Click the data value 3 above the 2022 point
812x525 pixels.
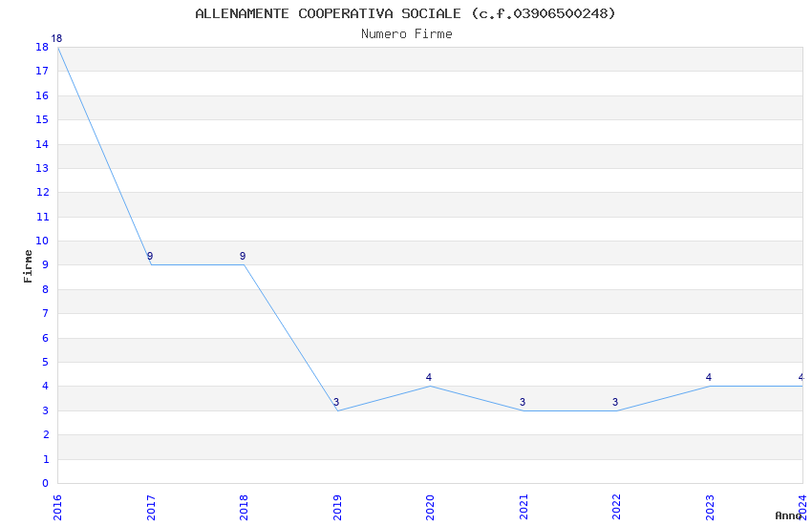(615, 402)
